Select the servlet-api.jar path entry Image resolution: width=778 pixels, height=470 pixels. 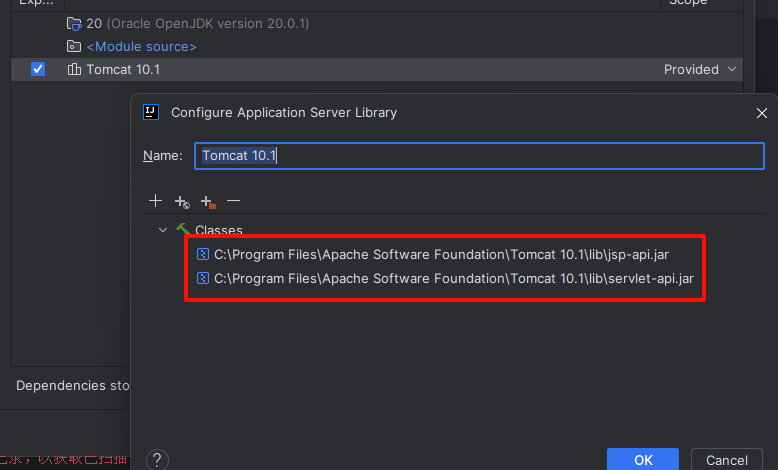tap(454, 278)
